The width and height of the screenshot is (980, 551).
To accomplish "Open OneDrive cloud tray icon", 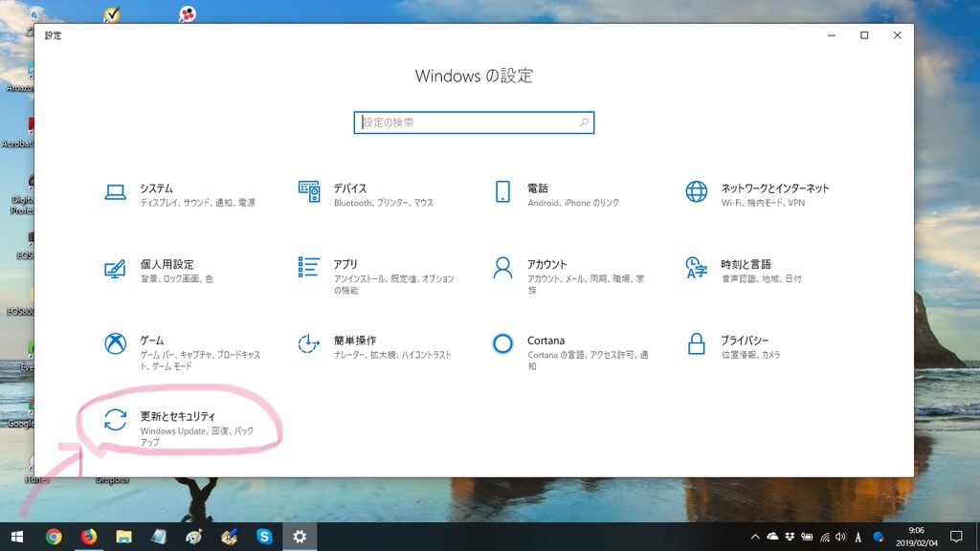I will click(772, 537).
